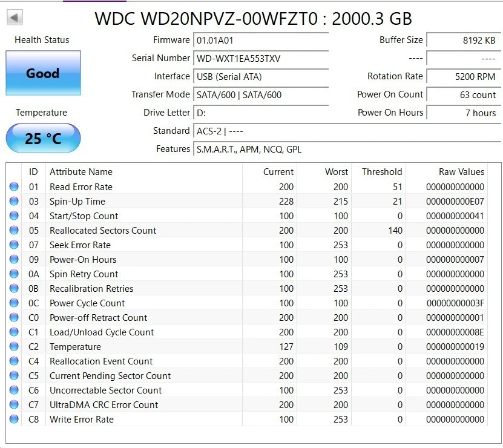Click the Reallocated Sectors Count health dot
The image size is (503, 448).
pos(13,230)
